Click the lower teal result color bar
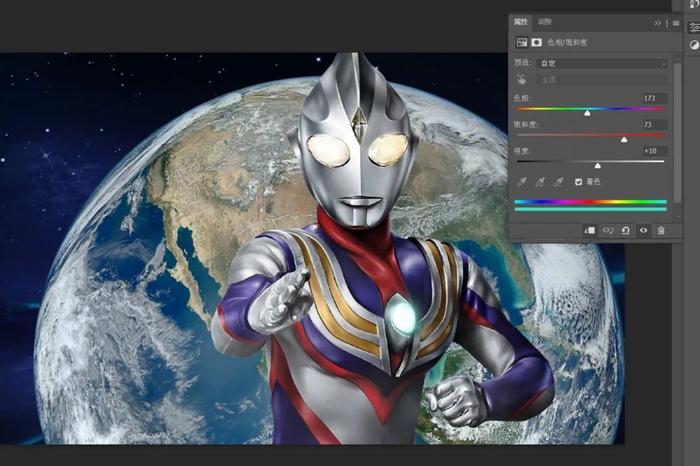Viewport: 700px width, 466px height. coord(591,209)
